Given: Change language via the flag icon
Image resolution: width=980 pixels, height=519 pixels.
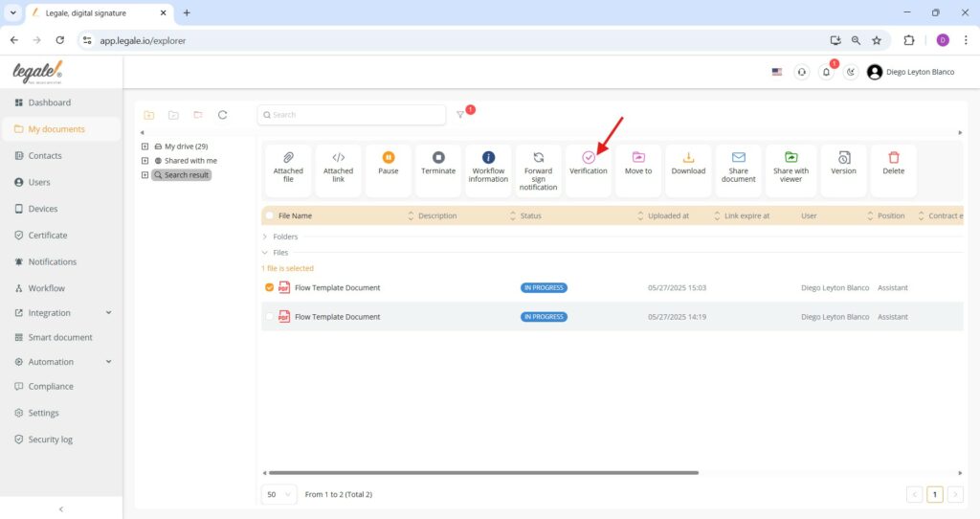Looking at the screenshot, I should click(777, 72).
